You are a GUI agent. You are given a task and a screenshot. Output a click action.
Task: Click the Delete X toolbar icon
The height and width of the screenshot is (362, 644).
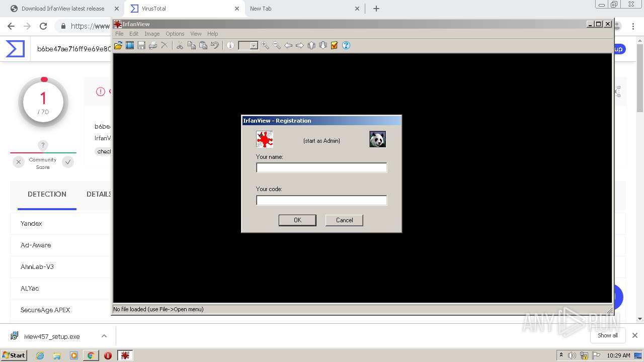click(x=164, y=45)
